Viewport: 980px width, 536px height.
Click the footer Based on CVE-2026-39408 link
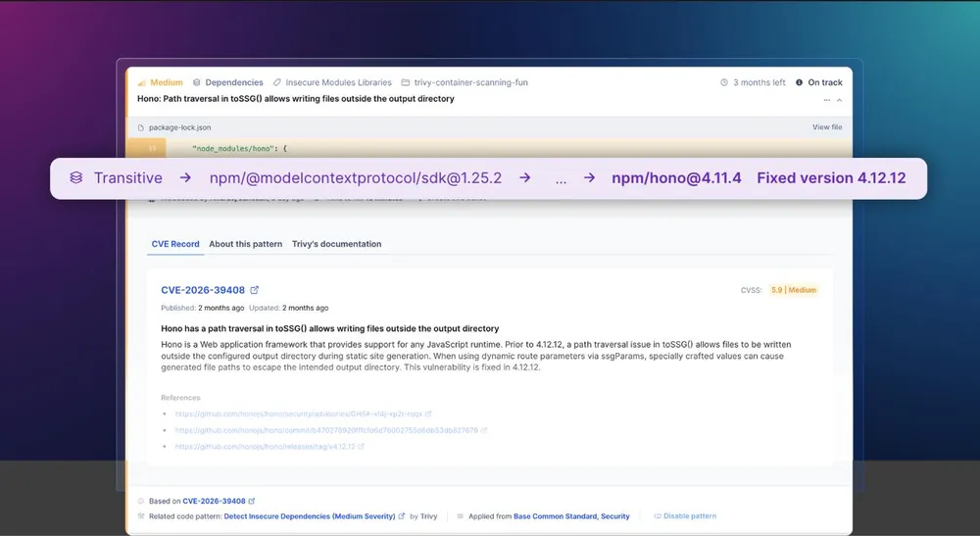(x=215, y=501)
